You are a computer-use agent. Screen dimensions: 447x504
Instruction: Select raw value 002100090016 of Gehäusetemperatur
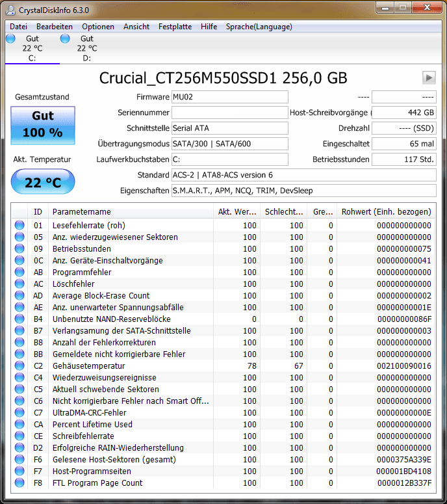(x=404, y=365)
